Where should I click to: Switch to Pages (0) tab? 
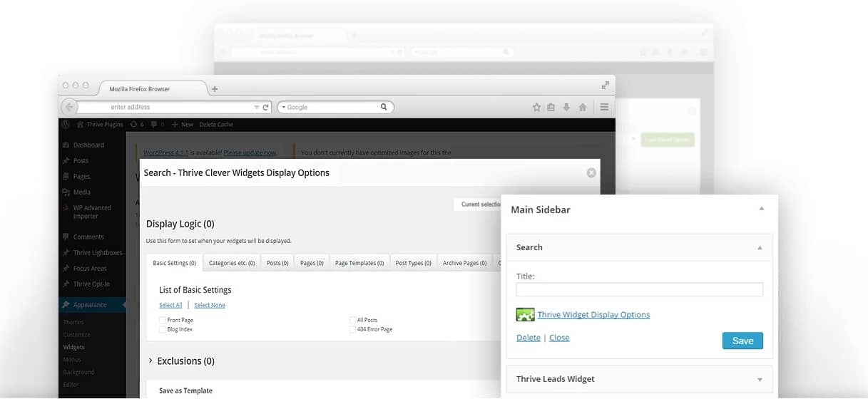click(312, 263)
